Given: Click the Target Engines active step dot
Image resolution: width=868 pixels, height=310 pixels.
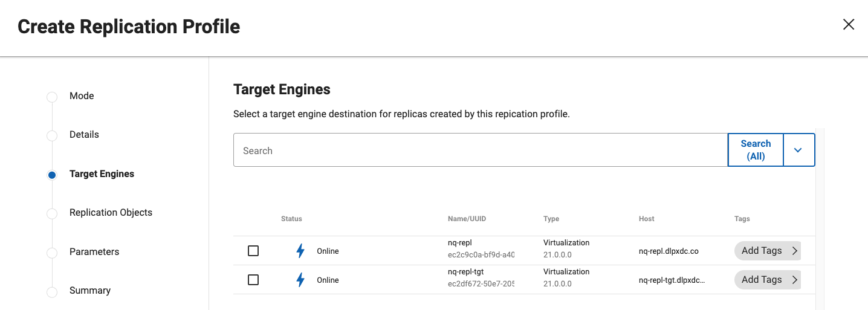Looking at the screenshot, I should (x=52, y=175).
